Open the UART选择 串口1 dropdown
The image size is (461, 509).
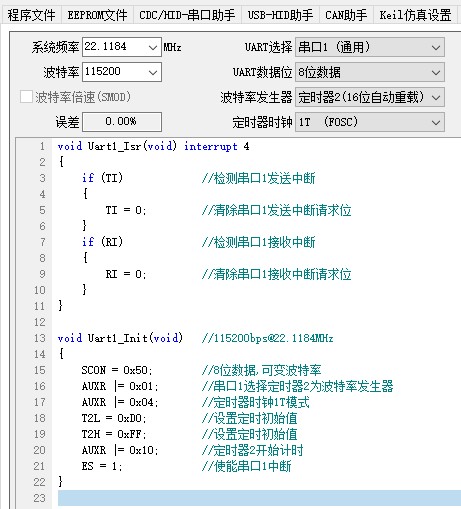pos(370,47)
